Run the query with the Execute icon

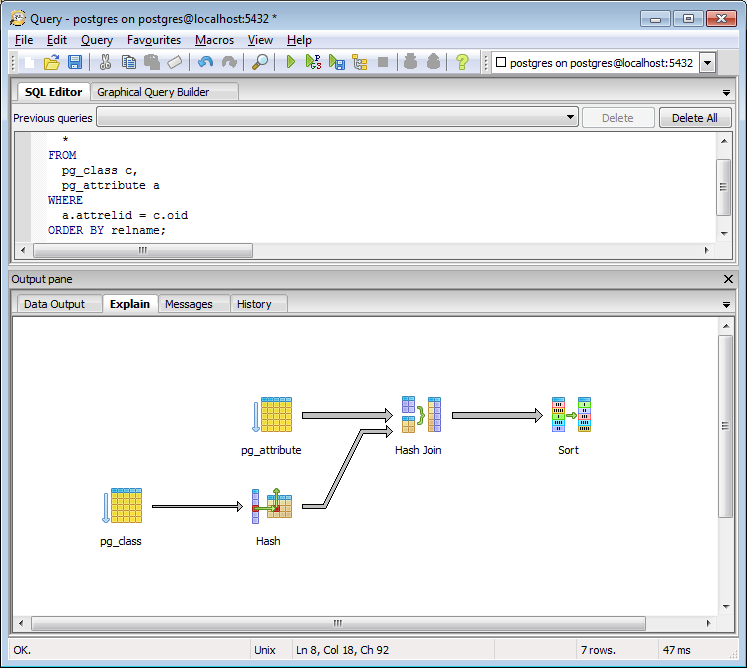coord(290,62)
